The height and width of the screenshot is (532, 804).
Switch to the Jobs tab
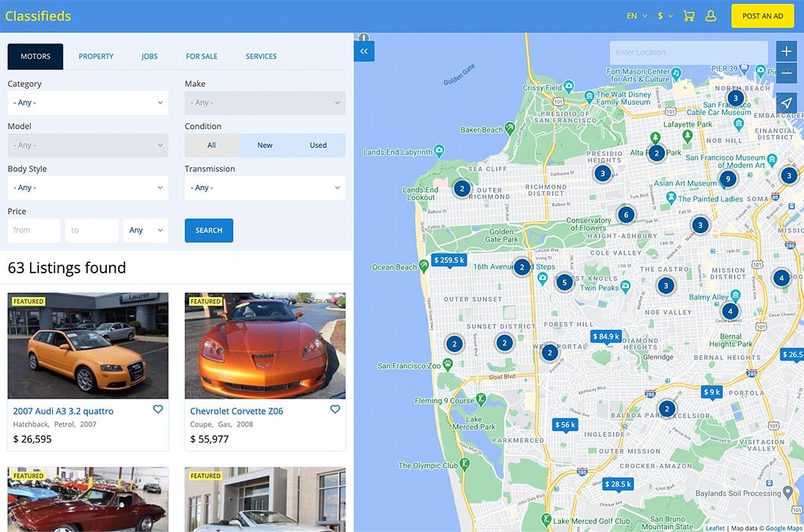(x=150, y=56)
